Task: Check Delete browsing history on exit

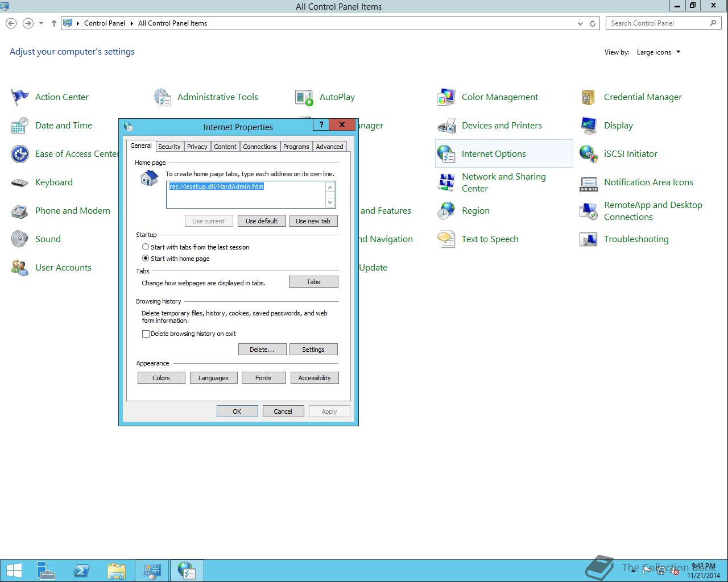Action: [146, 334]
